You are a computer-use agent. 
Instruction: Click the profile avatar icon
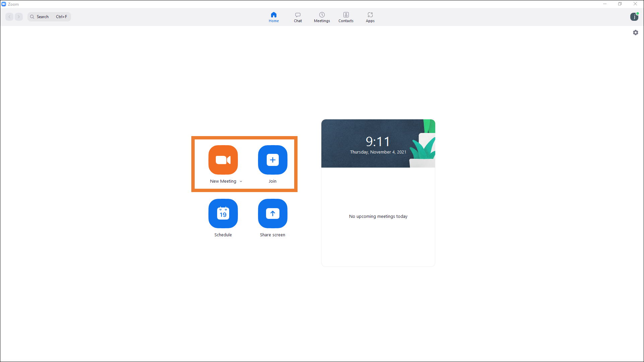click(x=634, y=17)
